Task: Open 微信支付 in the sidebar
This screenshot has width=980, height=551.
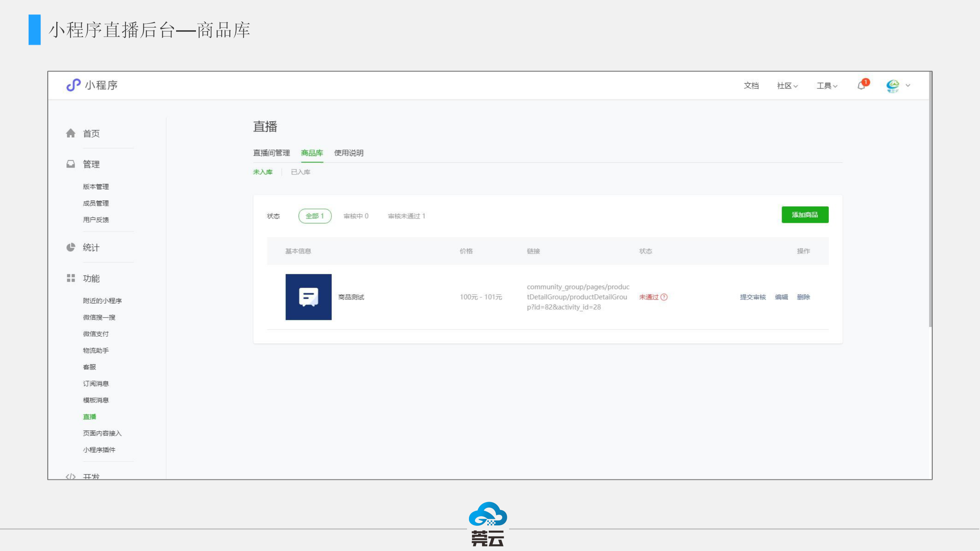Action: coord(96,334)
